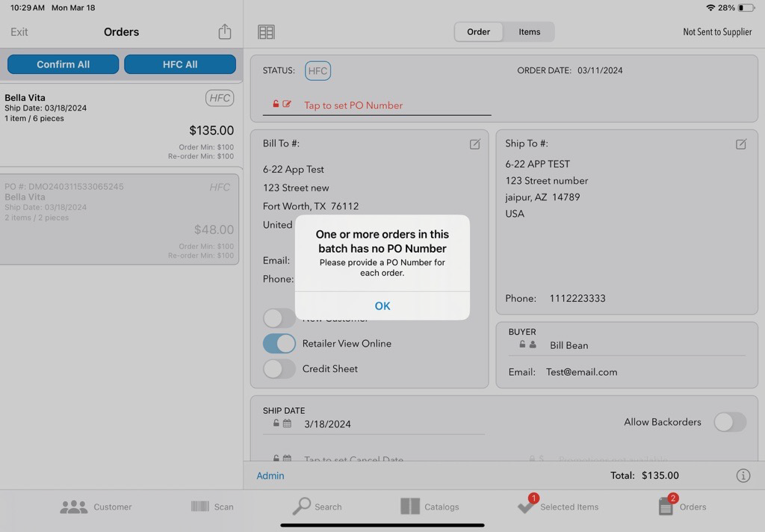Check the Wi-Fi status icon
Screen dimensions: 765x532
pyautogui.click(x=710, y=7)
